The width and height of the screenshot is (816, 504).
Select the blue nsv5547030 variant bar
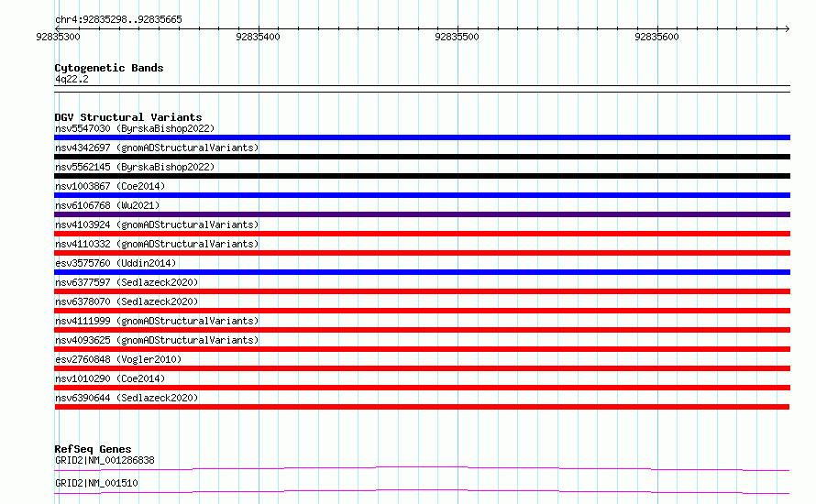pyautogui.click(x=422, y=137)
